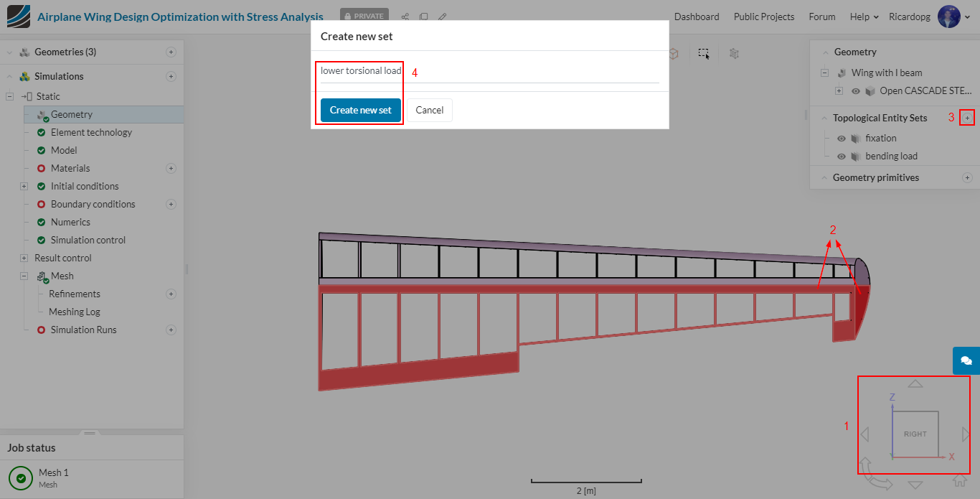Open the chat support bubble
This screenshot has width=980, height=499.
966,360
